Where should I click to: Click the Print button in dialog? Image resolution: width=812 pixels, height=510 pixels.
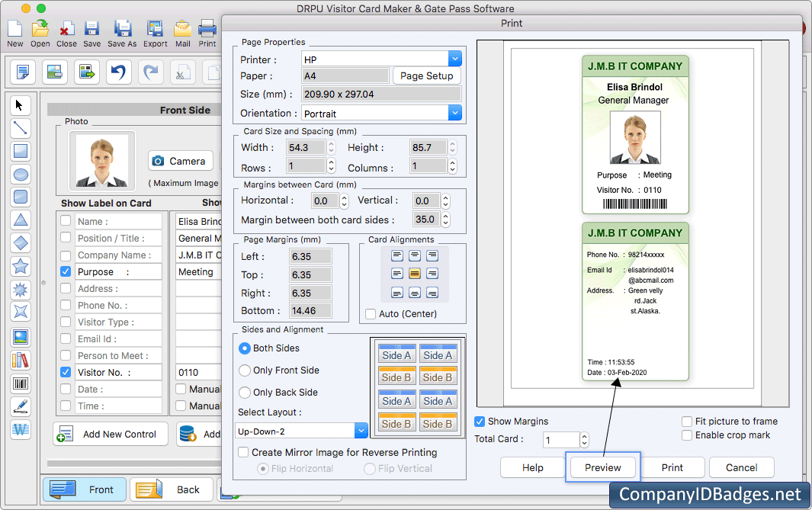click(x=672, y=467)
